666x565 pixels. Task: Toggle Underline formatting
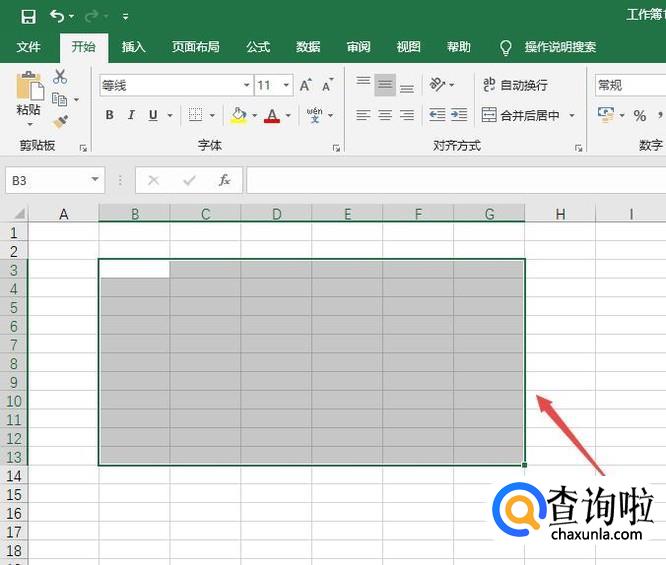[x=153, y=115]
